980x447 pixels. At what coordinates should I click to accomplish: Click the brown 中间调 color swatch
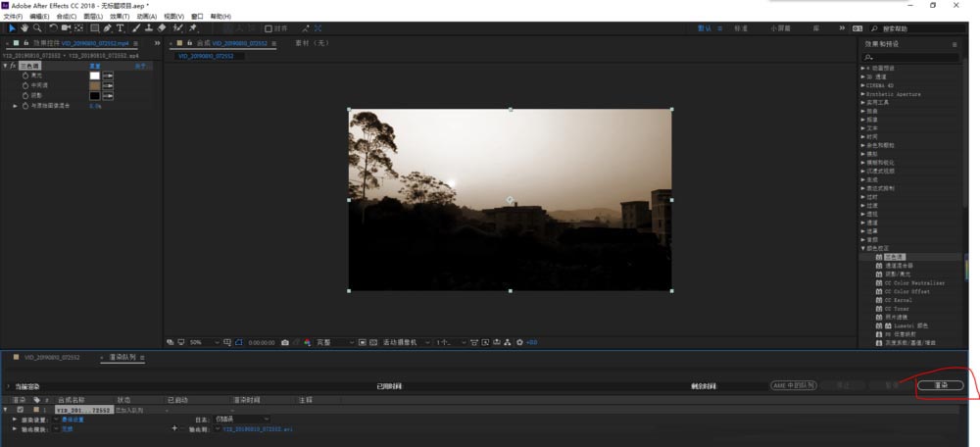coord(95,85)
